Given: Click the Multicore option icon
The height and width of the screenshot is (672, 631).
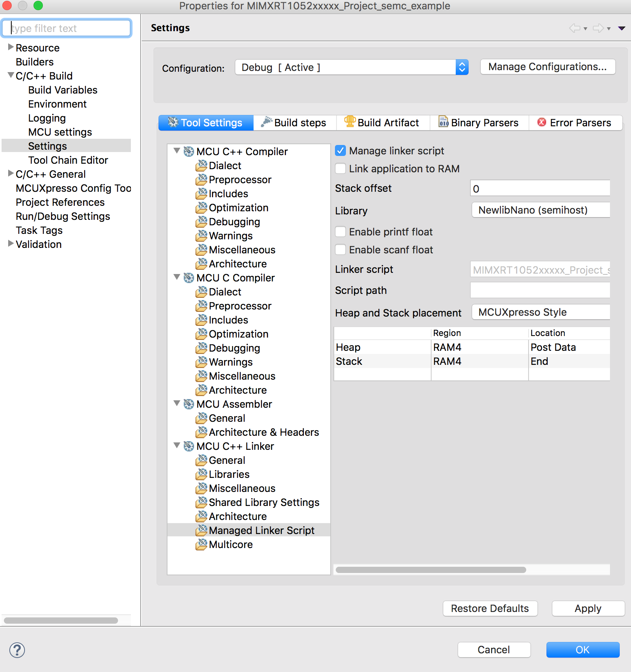Looking at the screenshot, I should pyautogui.click(x=201, y=544).
